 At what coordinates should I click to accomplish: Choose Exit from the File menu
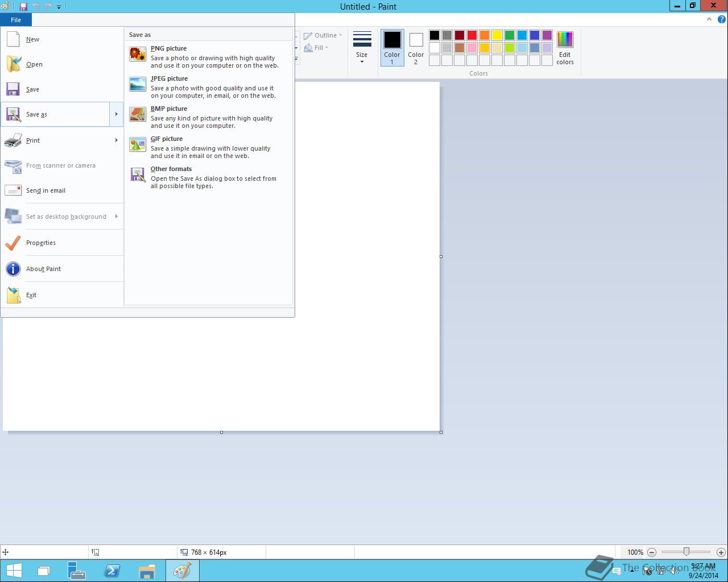coord(62,295)
